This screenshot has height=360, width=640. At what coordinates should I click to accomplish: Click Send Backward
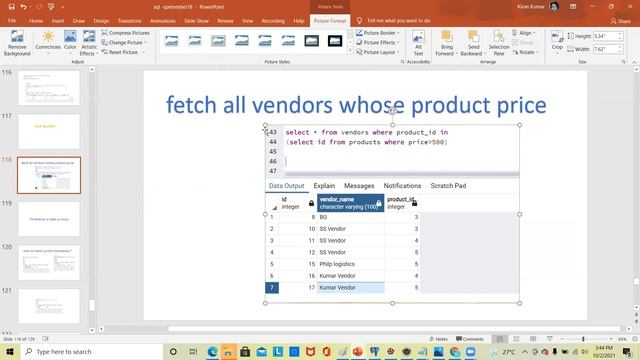click(473, 43)
